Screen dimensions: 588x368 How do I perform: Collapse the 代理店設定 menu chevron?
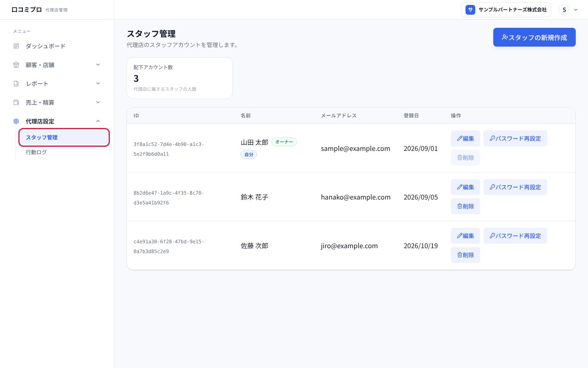(x=98, y=121)
